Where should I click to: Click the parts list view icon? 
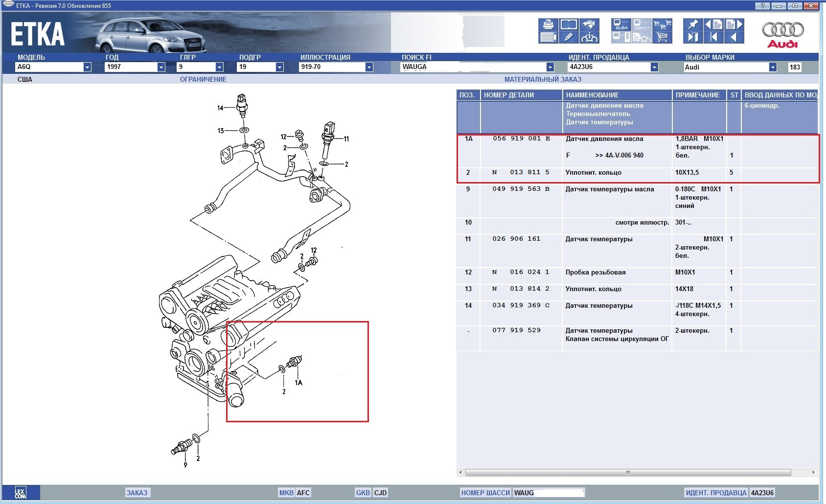tap(548, 37)
